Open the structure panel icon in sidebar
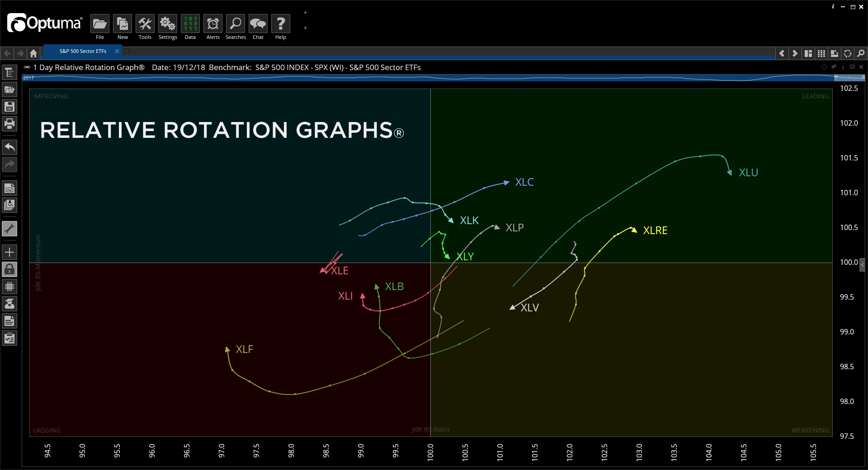 (9, 72)
